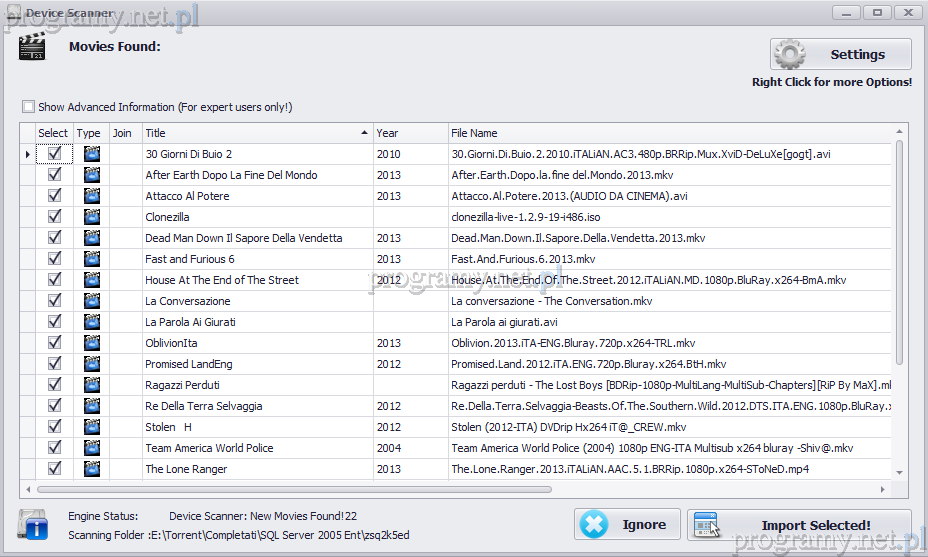Click the Year column header
The image size is (928, 557).
[x=410, y=133]
